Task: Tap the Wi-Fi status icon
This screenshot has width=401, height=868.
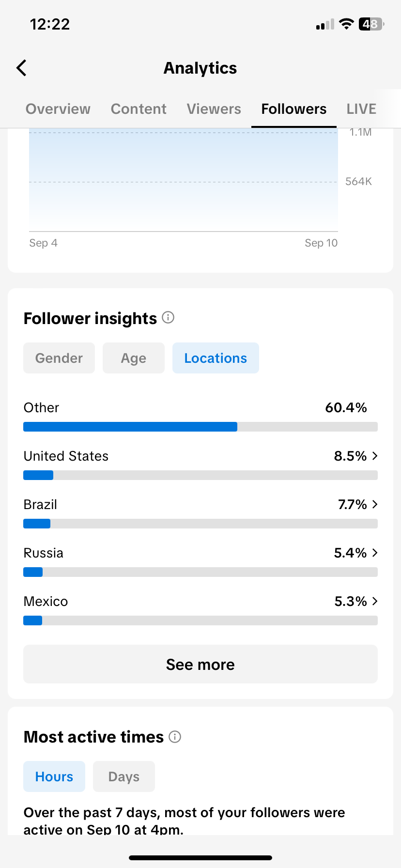Action: [346, 24]
